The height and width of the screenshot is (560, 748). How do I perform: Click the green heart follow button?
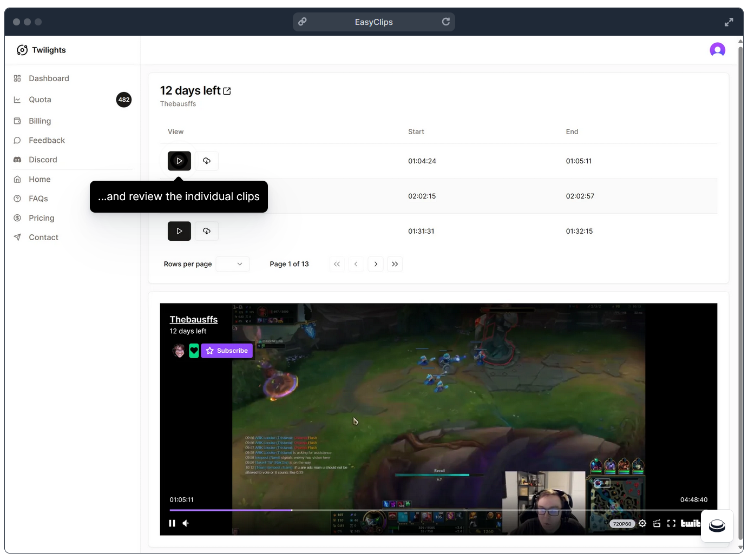(x=194, y=351)
